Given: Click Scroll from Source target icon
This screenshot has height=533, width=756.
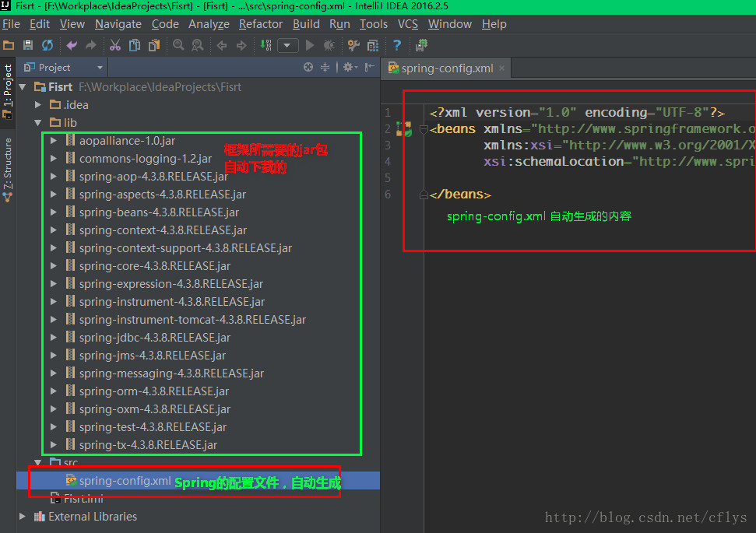Looking at the screenshot, I should tap(308, 68).
